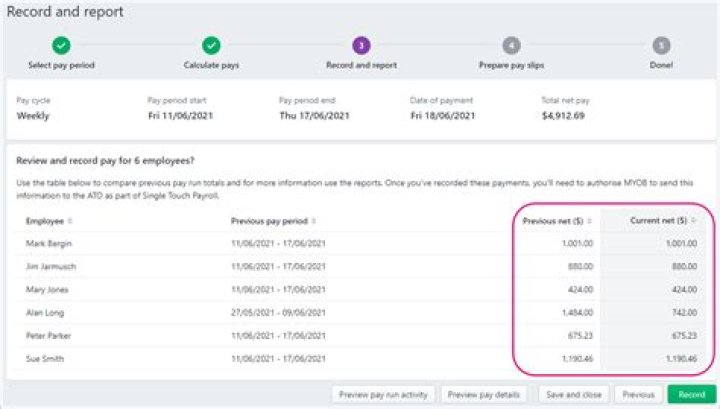Image resolution: width=720 pixels, height=409 pixels.
Task: Click the Employee column header
Action: (x=45, y=221)
